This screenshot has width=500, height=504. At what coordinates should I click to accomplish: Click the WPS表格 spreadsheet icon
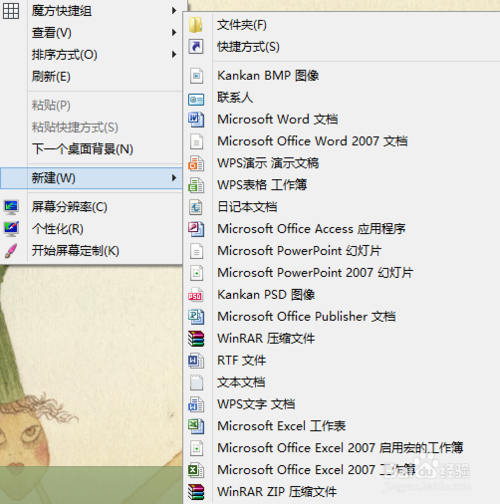pos(196,185)
